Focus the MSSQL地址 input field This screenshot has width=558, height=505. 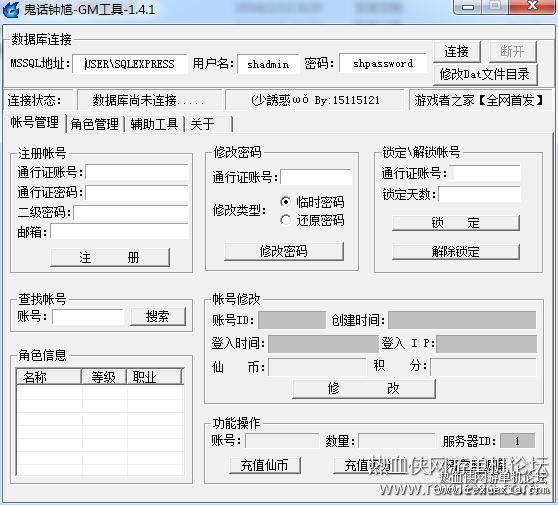click(130, 64)
